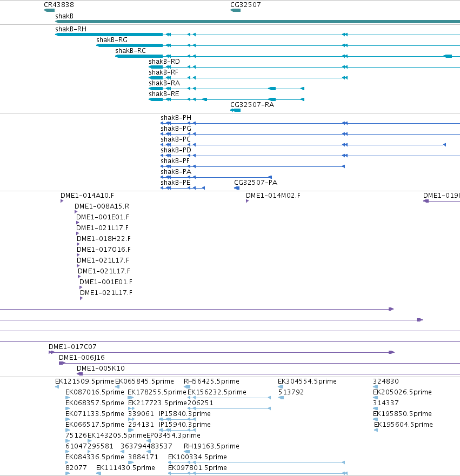
Task: Click the 513792 feature label
Action: 291,392
